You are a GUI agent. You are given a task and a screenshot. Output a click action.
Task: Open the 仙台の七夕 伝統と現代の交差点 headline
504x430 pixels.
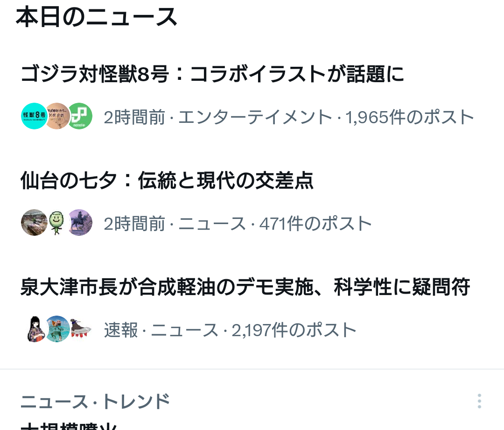tap(167, 180)
